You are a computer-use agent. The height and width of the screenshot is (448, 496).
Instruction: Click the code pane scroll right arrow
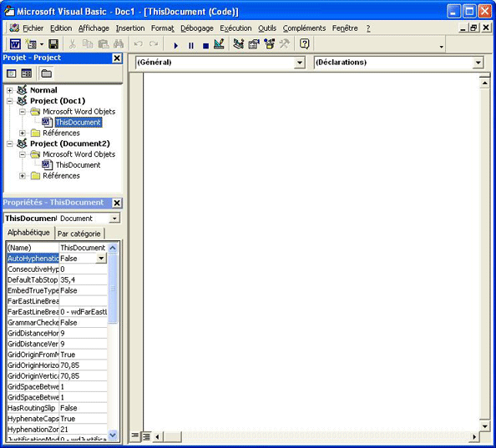point(473,437)
